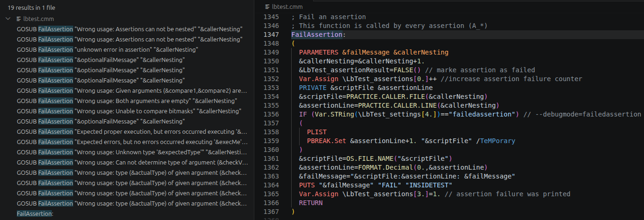Click the PRIVATE keyword on line 1353
The width and height of the screenshot is (644, 220).
[x=313, y=88]
